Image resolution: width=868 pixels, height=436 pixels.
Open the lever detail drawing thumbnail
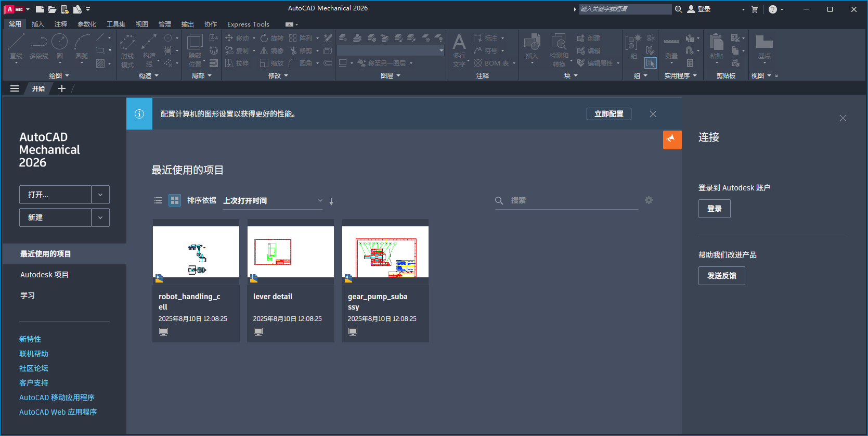pyautogui.click(x=291, y=252)
